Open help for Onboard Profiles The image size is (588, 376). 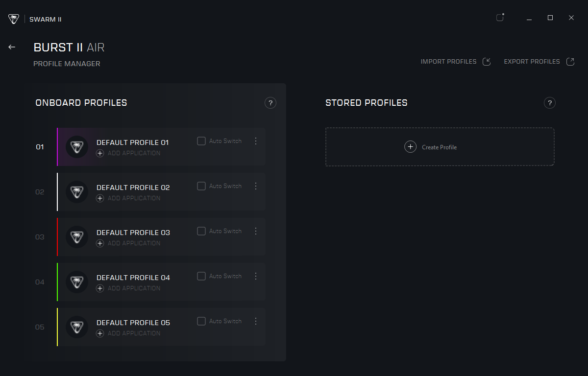(x=270, y=103)
